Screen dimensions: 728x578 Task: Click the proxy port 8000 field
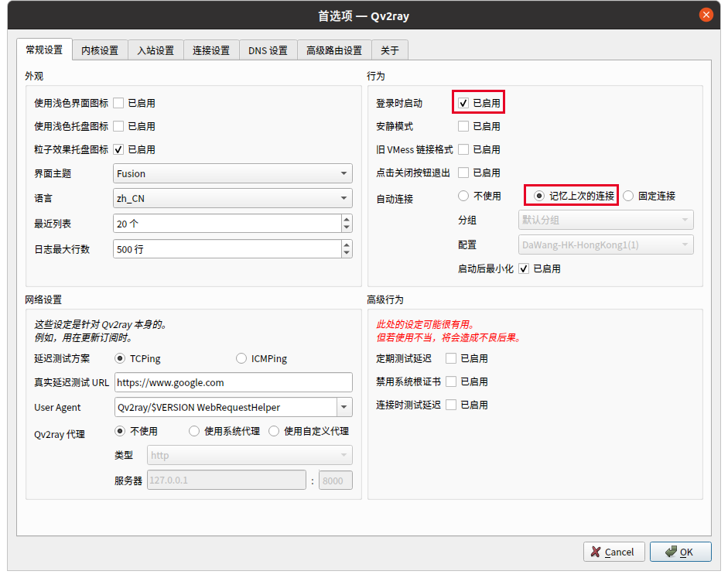tap(336, 480)
